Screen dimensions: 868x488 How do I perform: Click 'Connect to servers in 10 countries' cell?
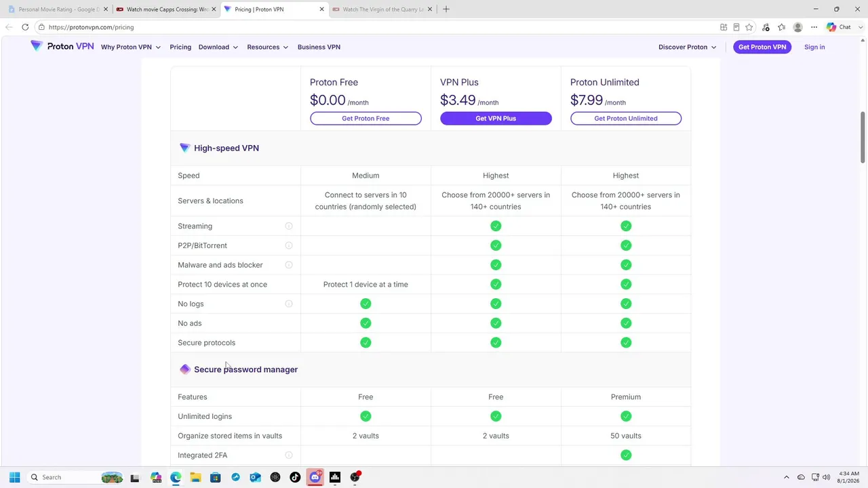pyautogui.click(x=366, y=201)
